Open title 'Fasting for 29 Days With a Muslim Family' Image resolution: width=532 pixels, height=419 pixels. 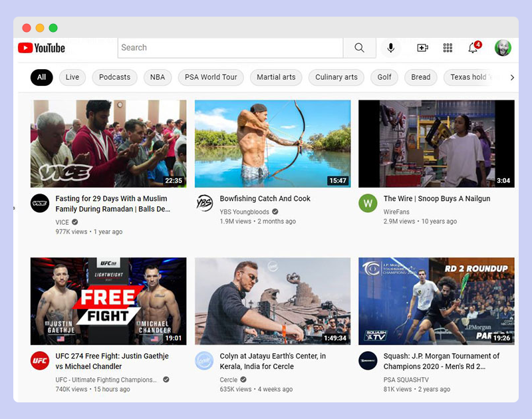tap(113, 204)
